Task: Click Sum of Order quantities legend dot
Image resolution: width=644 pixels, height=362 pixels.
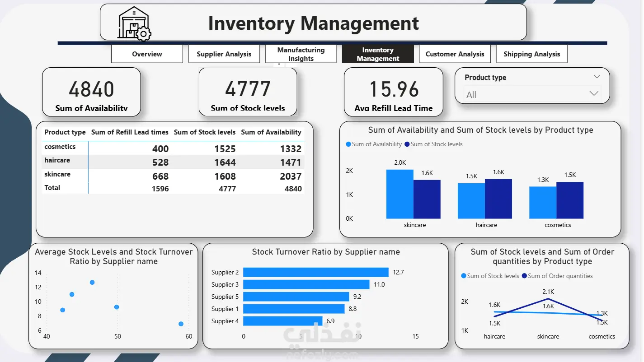Action: click(524, 276)
